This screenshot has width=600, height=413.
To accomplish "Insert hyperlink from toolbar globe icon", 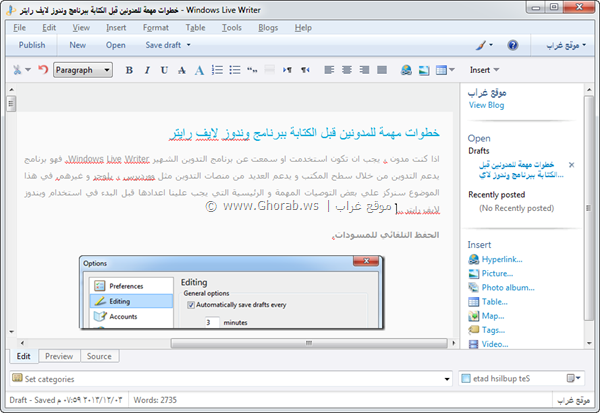I will 406,70.
